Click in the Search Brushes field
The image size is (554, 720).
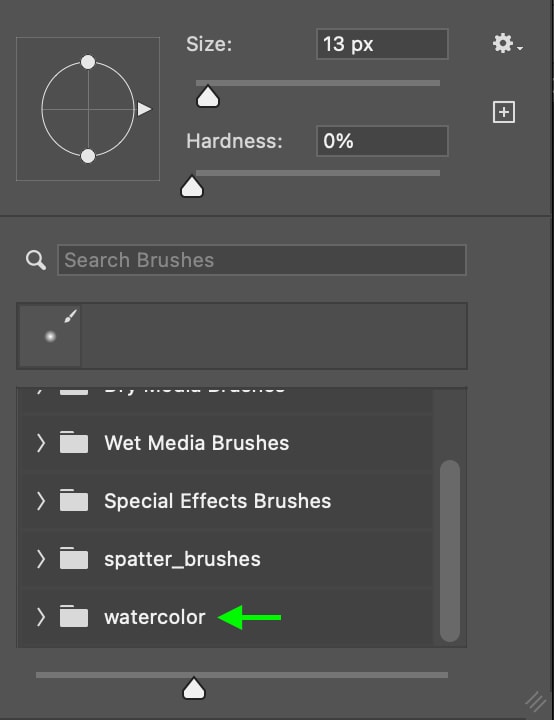(x=262, y=260)
